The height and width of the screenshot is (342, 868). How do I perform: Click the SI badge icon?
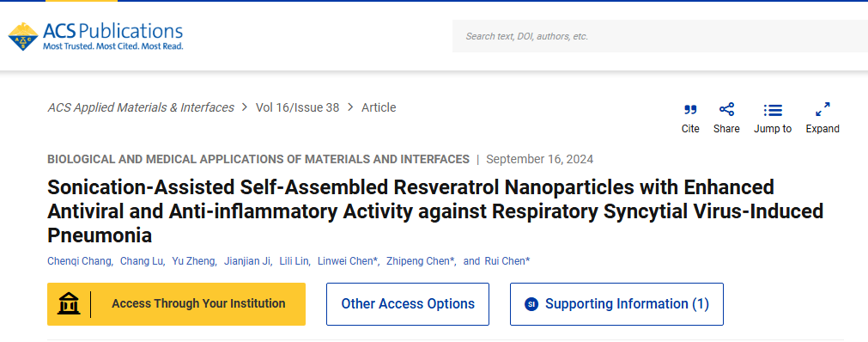tap(531, 304)
